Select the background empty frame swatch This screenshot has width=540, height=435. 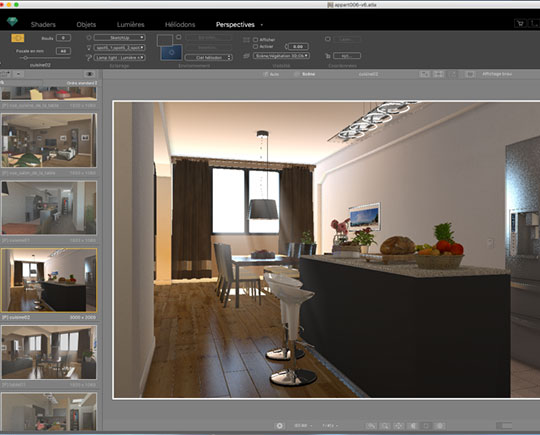164,40
